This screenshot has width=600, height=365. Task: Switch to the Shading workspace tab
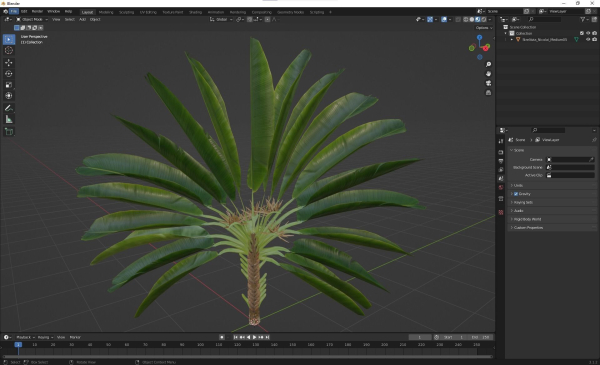point(195,12)
